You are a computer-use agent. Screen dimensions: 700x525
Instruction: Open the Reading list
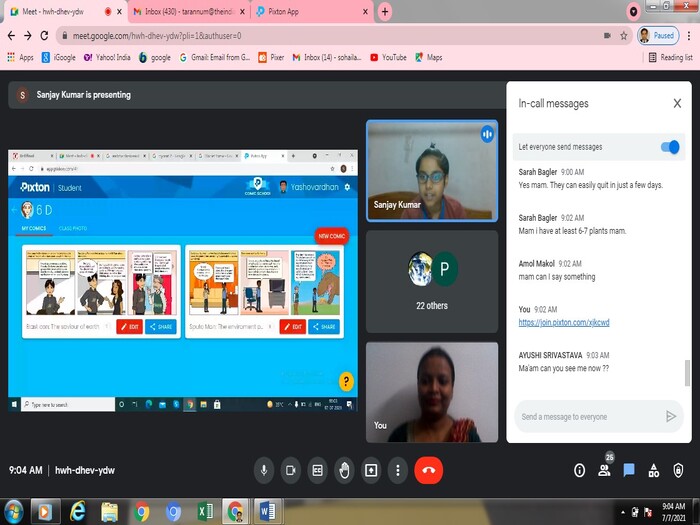(671, 57)
